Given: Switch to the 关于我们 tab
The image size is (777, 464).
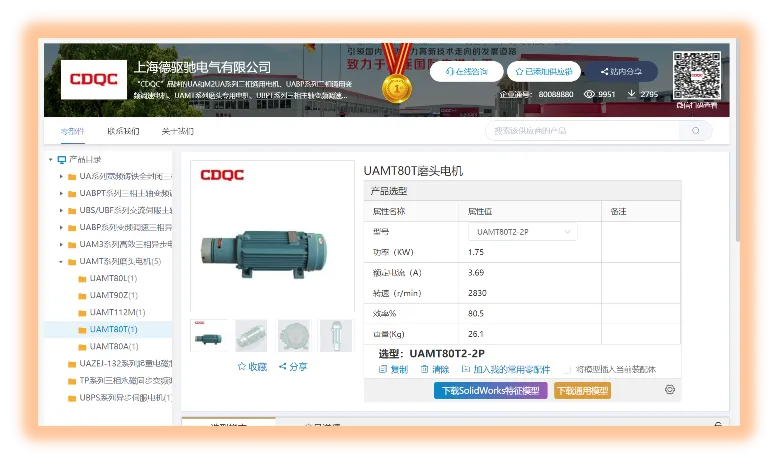Looking at the screenshot, I should pyautogui.click(x=177, y=131).
